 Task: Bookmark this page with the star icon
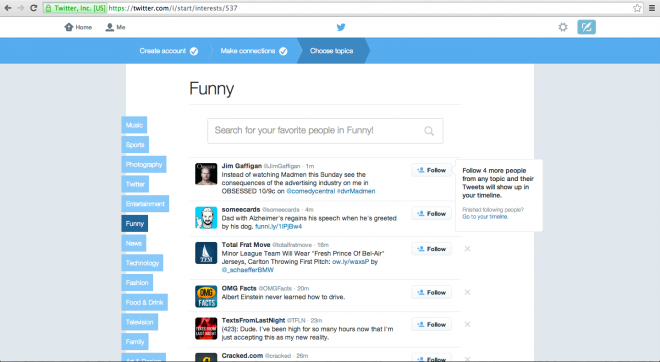tap(637, 8)
